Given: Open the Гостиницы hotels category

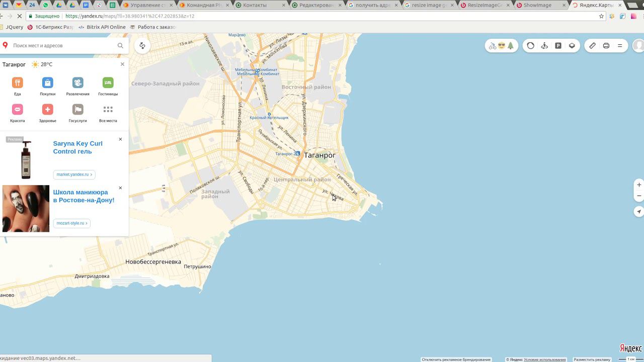Looking at the screenshot, I should (x=108, y=86).
